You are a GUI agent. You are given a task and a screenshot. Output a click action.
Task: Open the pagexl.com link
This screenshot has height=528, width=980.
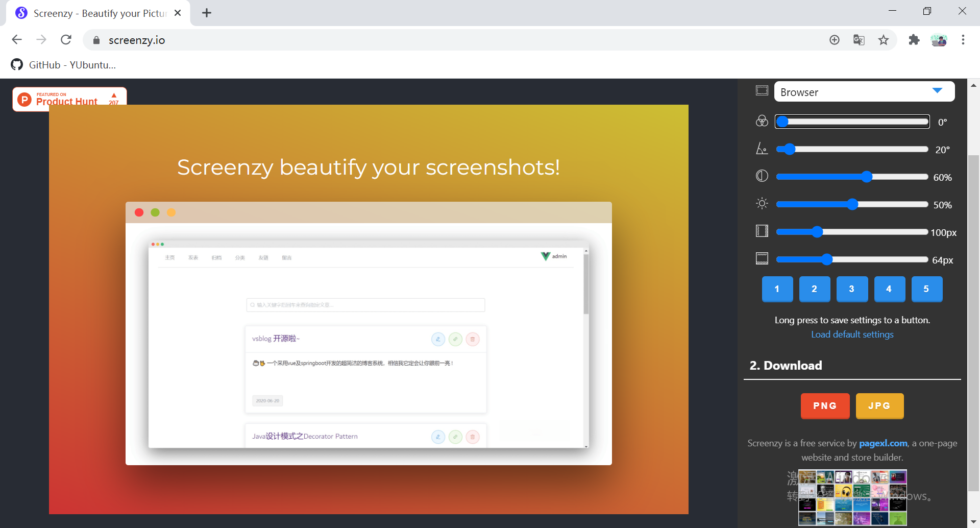click(x=883, y=443)
